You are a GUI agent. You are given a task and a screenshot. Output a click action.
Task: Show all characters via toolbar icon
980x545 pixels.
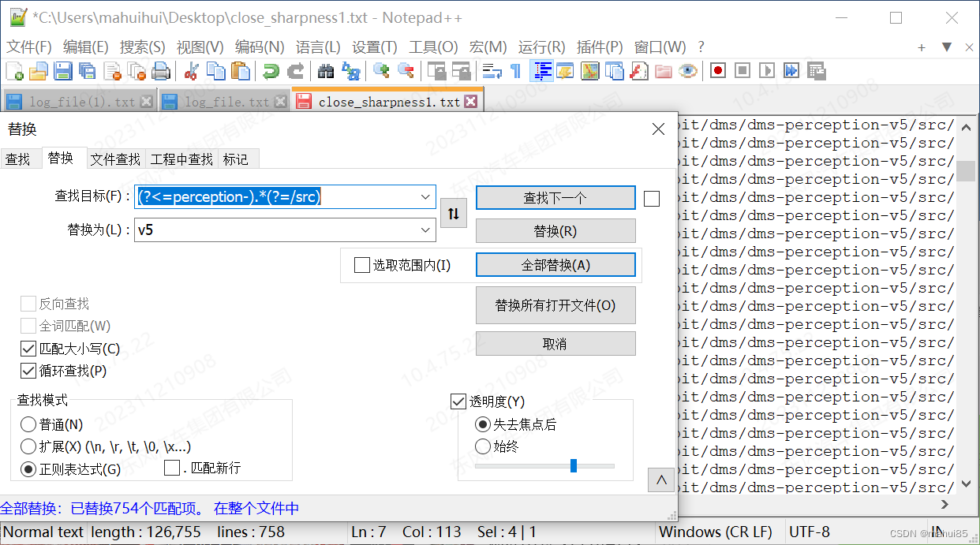515,71
